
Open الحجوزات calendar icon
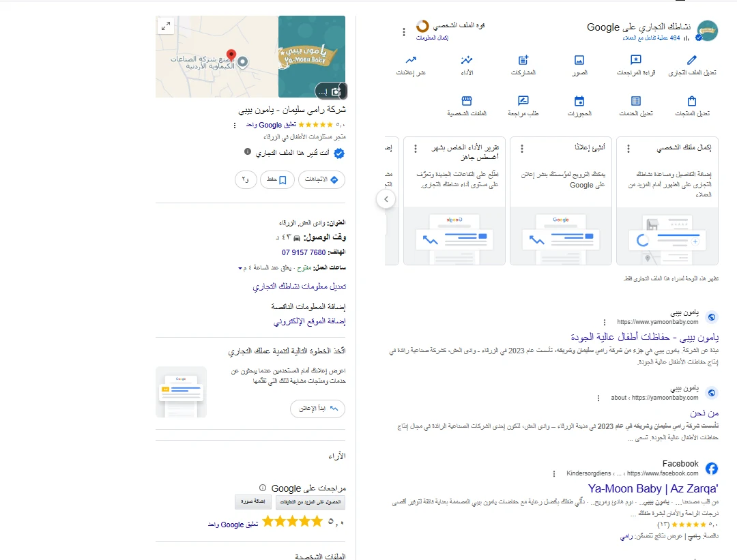pyautogui.click(x=579, y=101)
